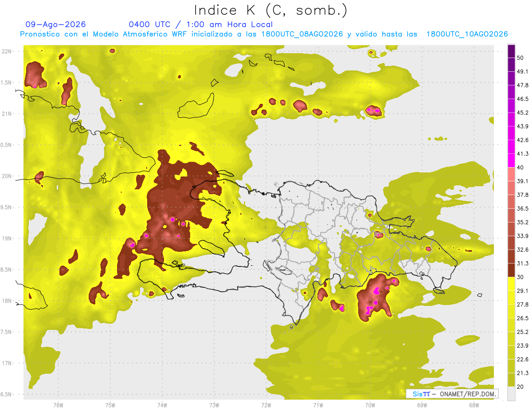
Task: Click the '76W' longitude label
Action: 58,405
